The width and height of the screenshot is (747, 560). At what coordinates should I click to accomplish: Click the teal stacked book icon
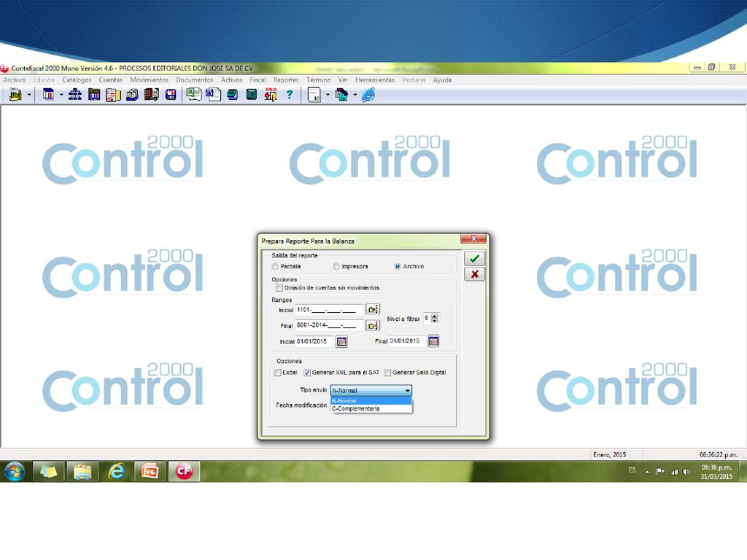(233, 96)
